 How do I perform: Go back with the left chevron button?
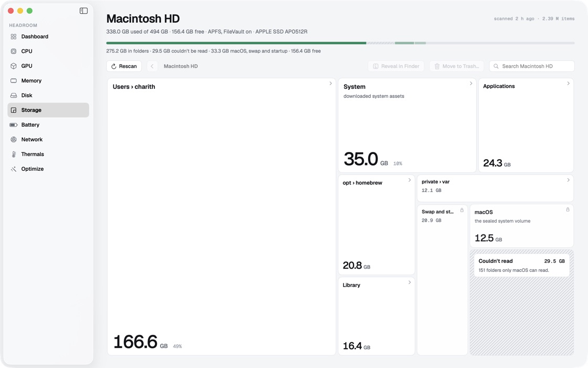pyautogui.click(x=152, y=66)
